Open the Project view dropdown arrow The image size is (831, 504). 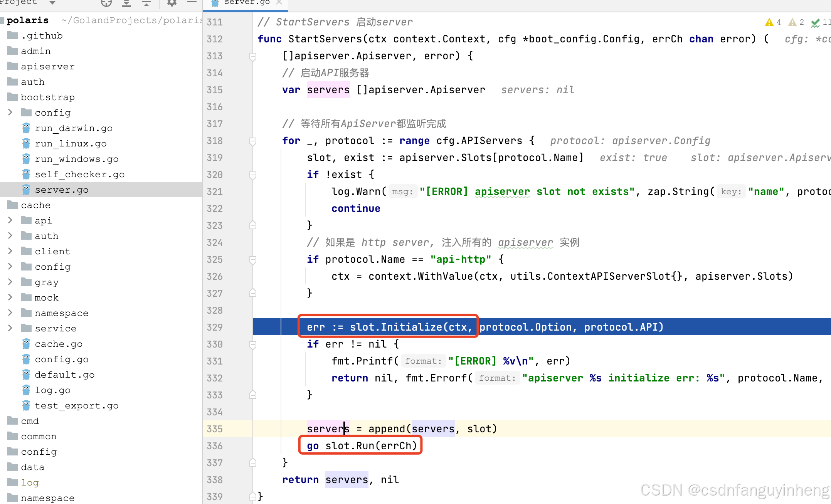[x=53, y=3]
